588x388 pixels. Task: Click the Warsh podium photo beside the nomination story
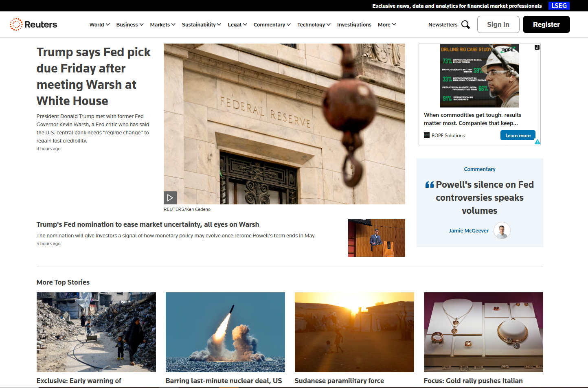376,238
